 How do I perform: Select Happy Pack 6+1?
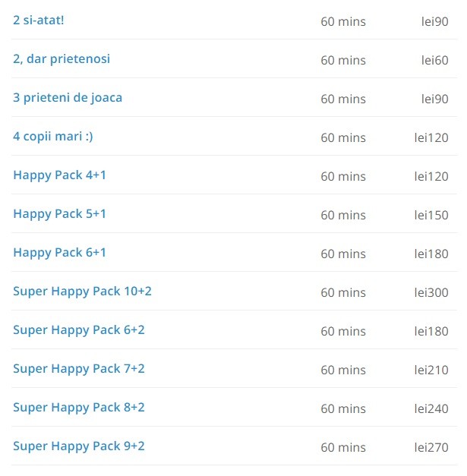(x=59, y=253)
